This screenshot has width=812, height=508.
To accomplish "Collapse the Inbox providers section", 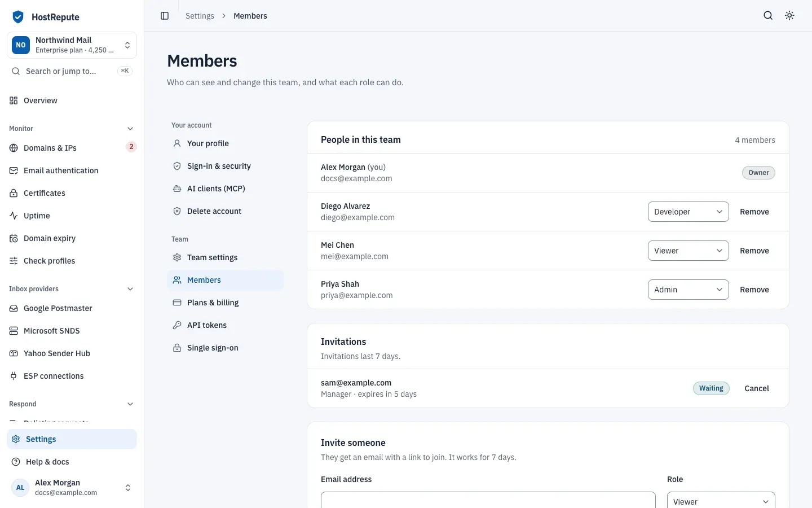I will (x=130, y=289).
